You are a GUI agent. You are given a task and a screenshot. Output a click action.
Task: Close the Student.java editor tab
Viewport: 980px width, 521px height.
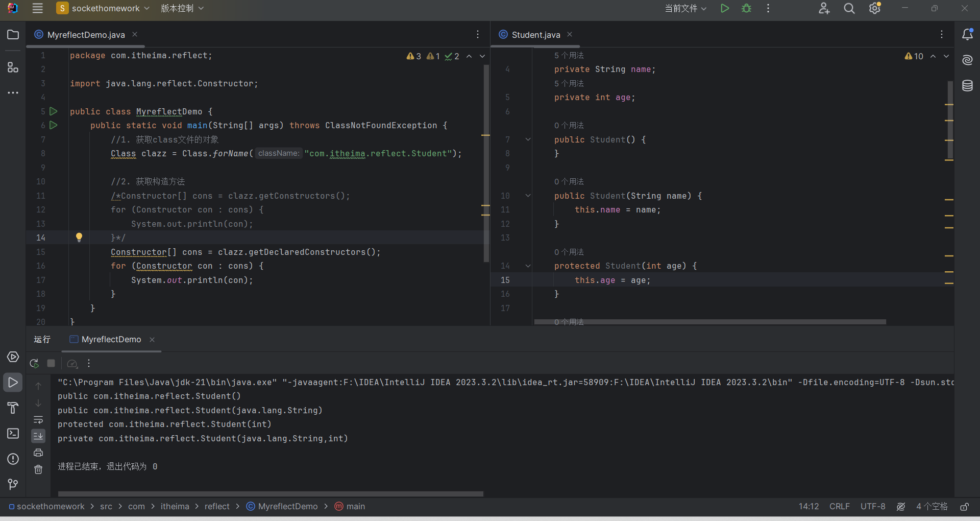[570, 34]
